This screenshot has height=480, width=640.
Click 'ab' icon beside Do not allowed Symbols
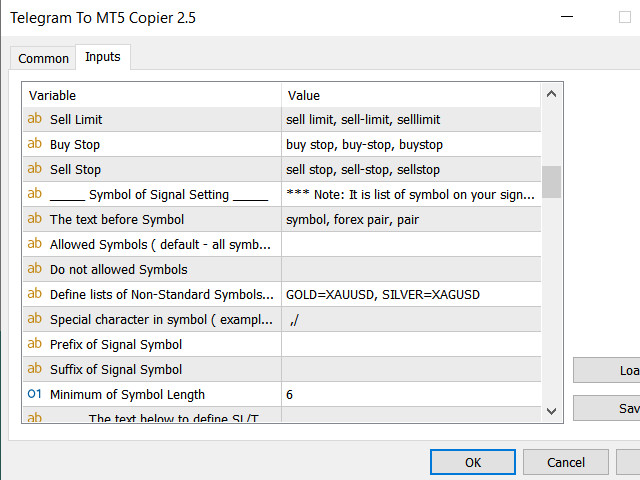coord(35,269)
